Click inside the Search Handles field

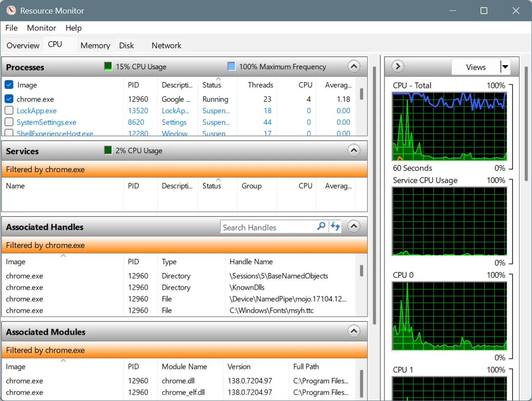[x=266, y=226]
